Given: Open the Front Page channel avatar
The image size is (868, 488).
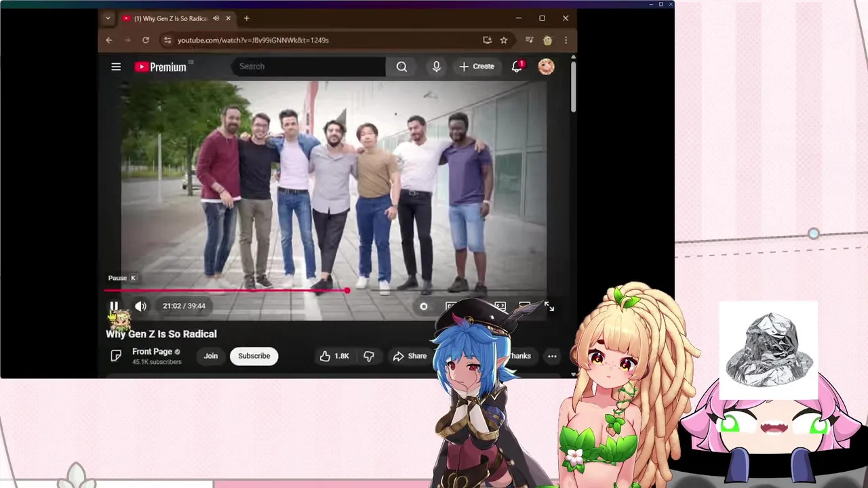Looking at the screenshot, I should pyautogui.click(x=116, y=356).
